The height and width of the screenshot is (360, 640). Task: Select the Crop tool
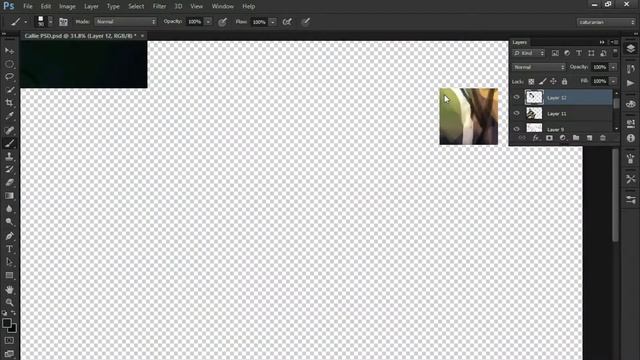click(x=9, y=103)
